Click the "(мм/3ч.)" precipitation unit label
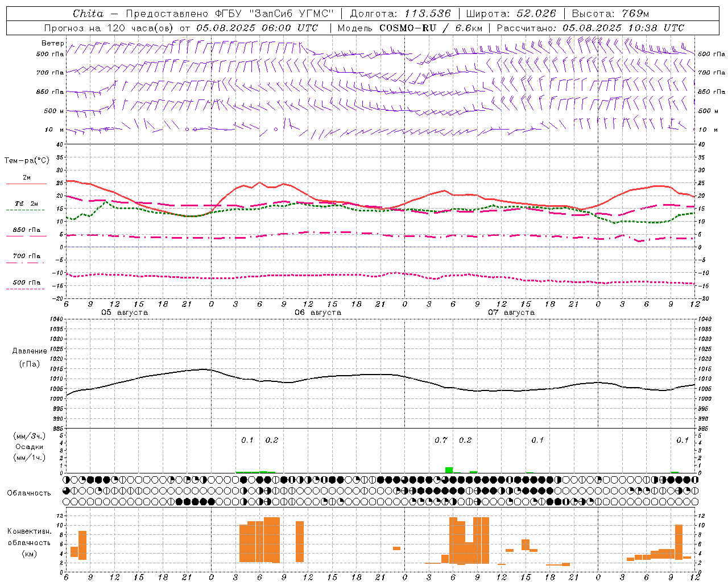 30,436
